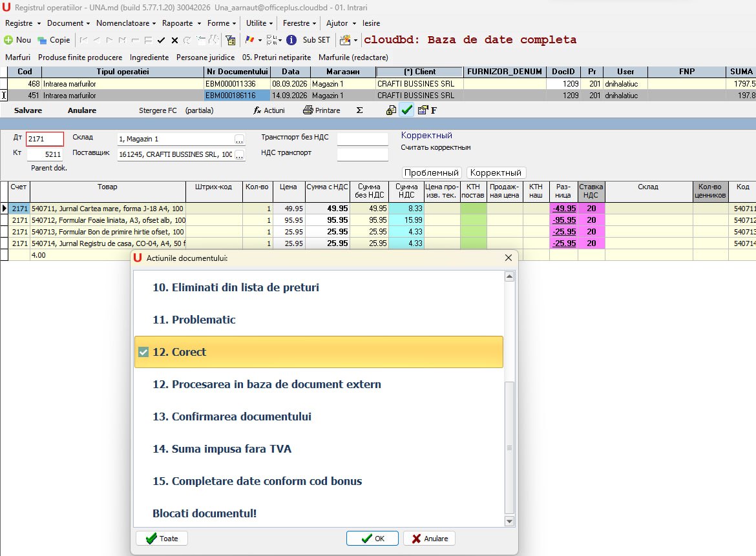Click the Sigma sum icon
Image resolution: width=756 pixels, height=556 pixels.
(359, 110)
